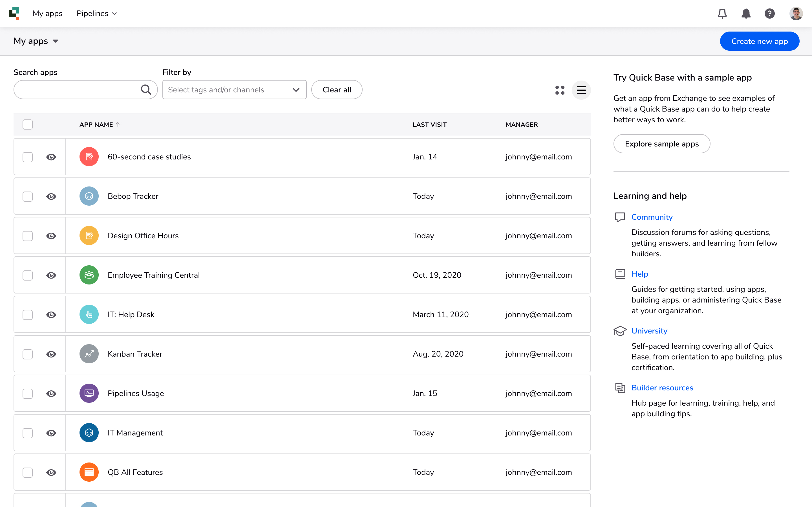Toggle checkbox for IT Help Desk row
Screen dimensions: 812x507
click(x=27, y=314)
